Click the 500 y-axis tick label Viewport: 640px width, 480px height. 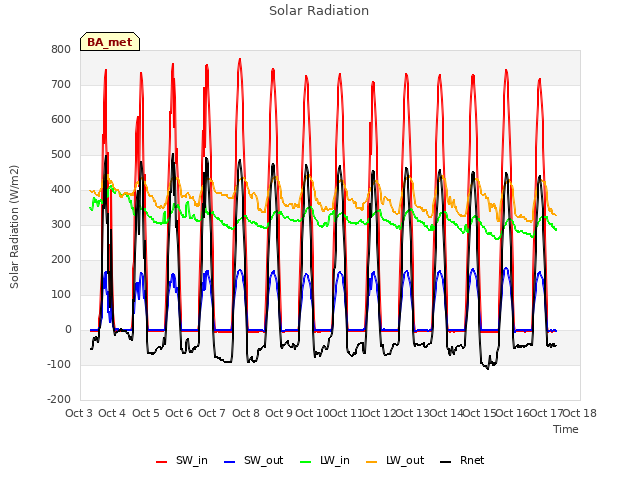61,155
